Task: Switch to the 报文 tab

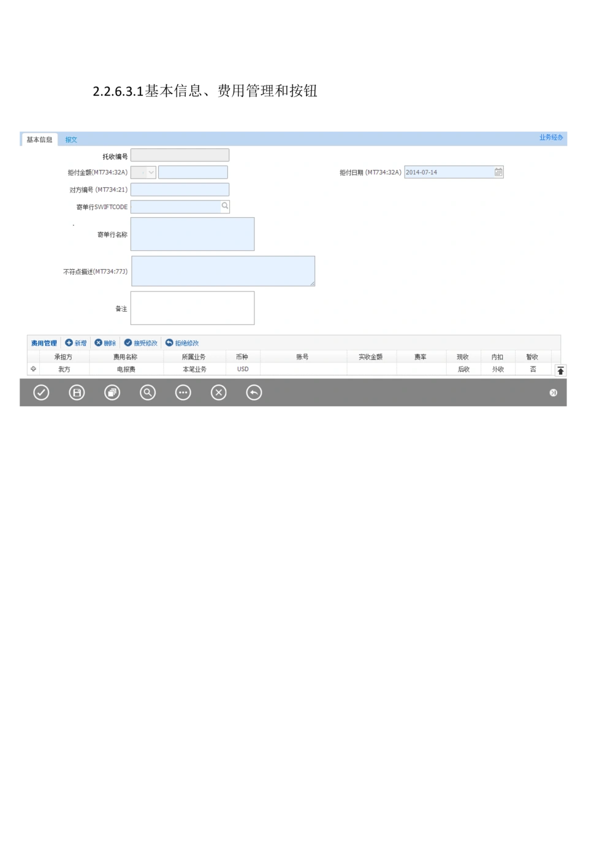Action: (x=71, y=140)
